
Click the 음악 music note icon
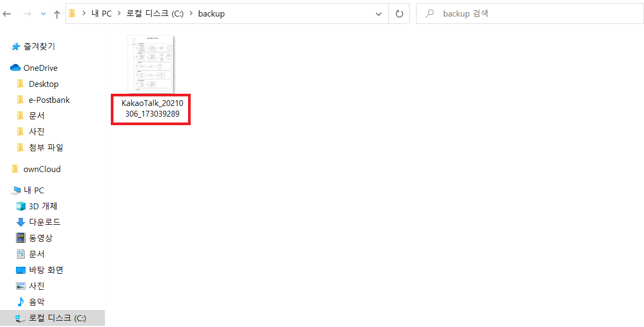click(x=21, y=302)
